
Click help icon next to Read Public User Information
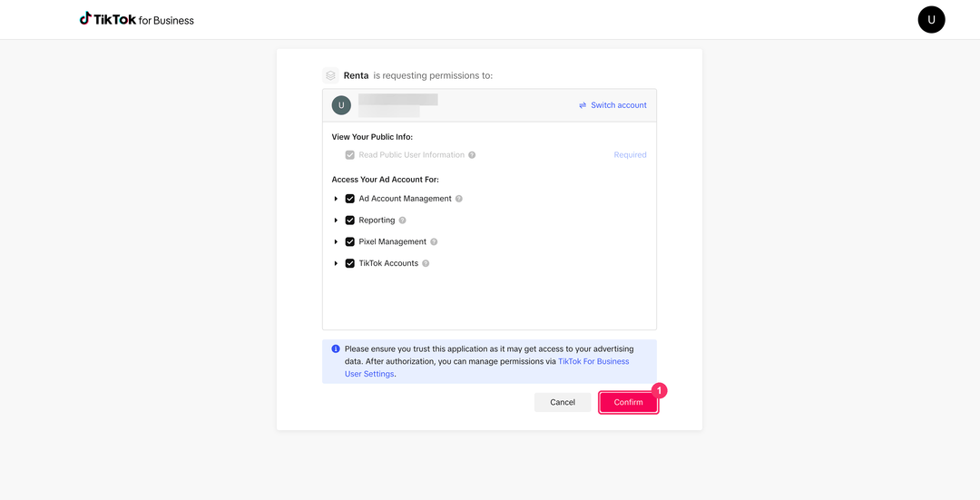pyautogui.click(x=472, y=155)
